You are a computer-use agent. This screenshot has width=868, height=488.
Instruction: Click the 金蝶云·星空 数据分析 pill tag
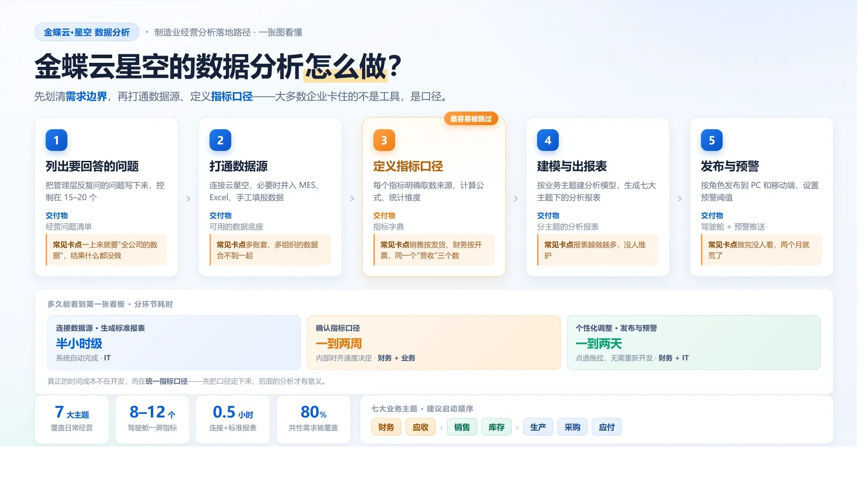pos(87,32)
